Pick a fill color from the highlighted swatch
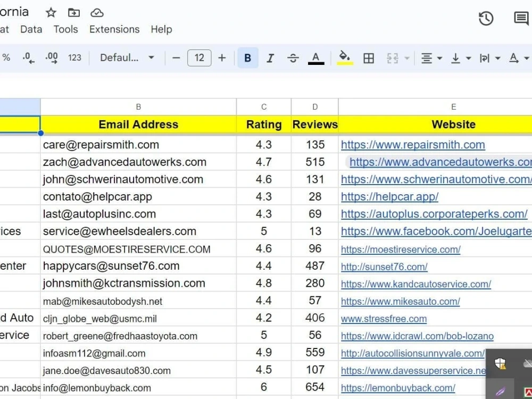The image size is (532, 399). coord(345,57)
